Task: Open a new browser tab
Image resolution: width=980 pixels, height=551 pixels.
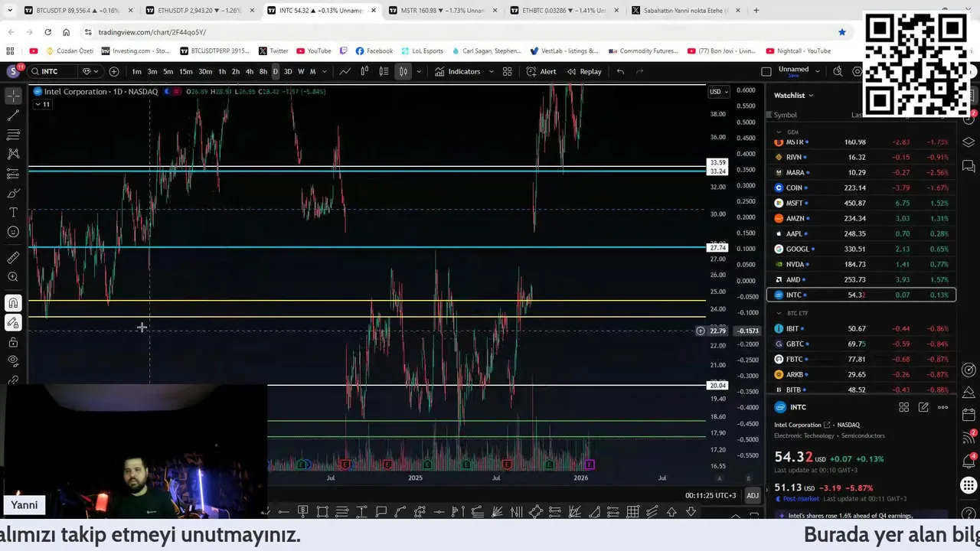Action: [x=756, y=11]
